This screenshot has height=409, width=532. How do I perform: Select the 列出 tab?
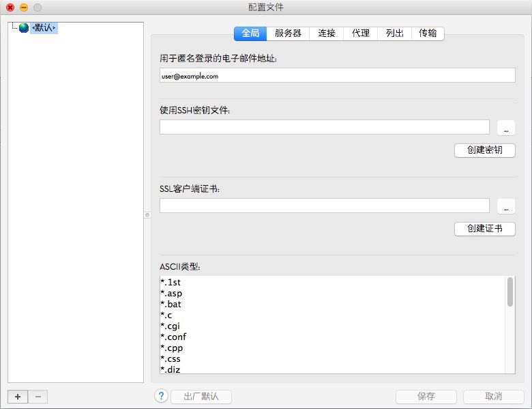click(x=394, y=33)
